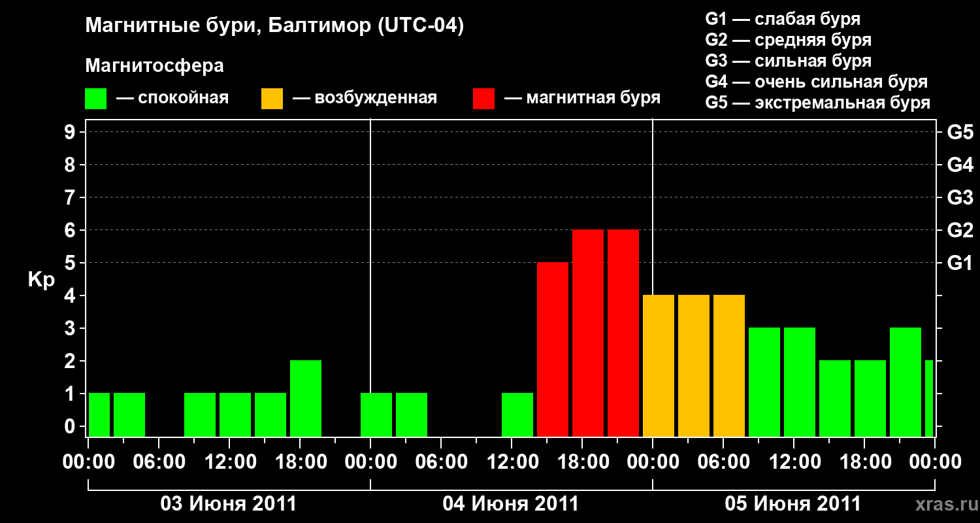Screen dimensions: 980x523
Task: Click the 'G2 — средняя буря' description
Action: tap(789, 40)
